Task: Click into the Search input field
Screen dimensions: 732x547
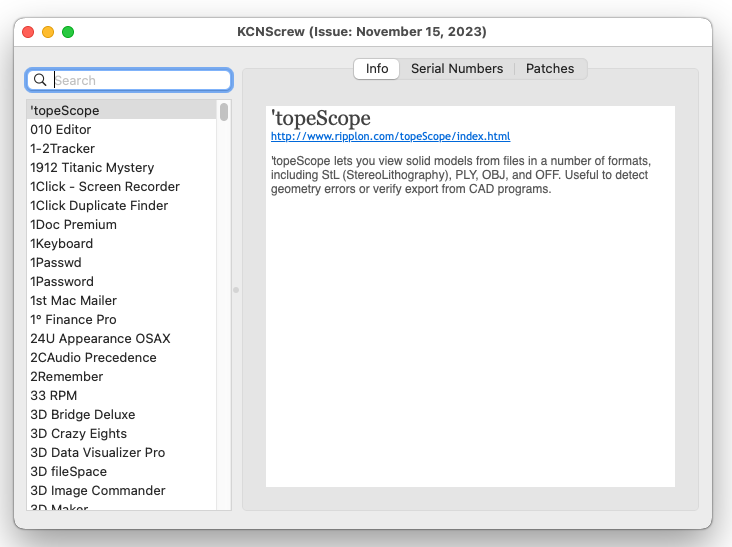Action: [x=138, y=80]
